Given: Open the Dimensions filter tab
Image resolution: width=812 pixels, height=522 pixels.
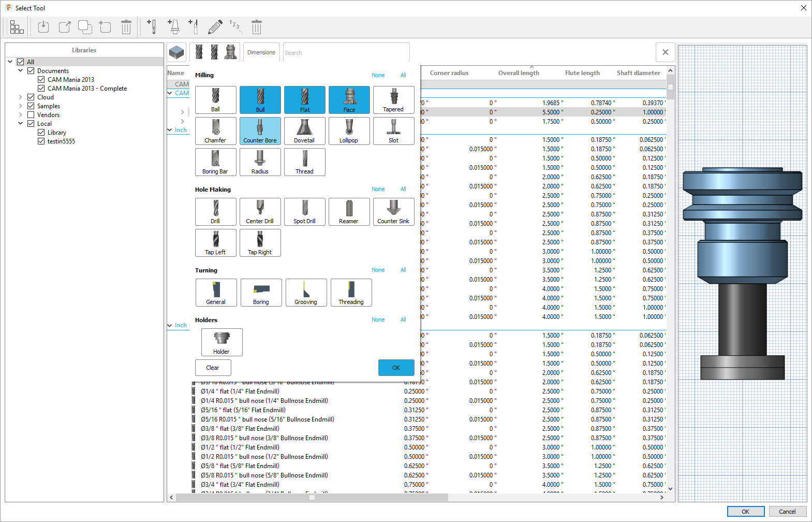Looking at the screenshot, I should [x=261, y=52].
